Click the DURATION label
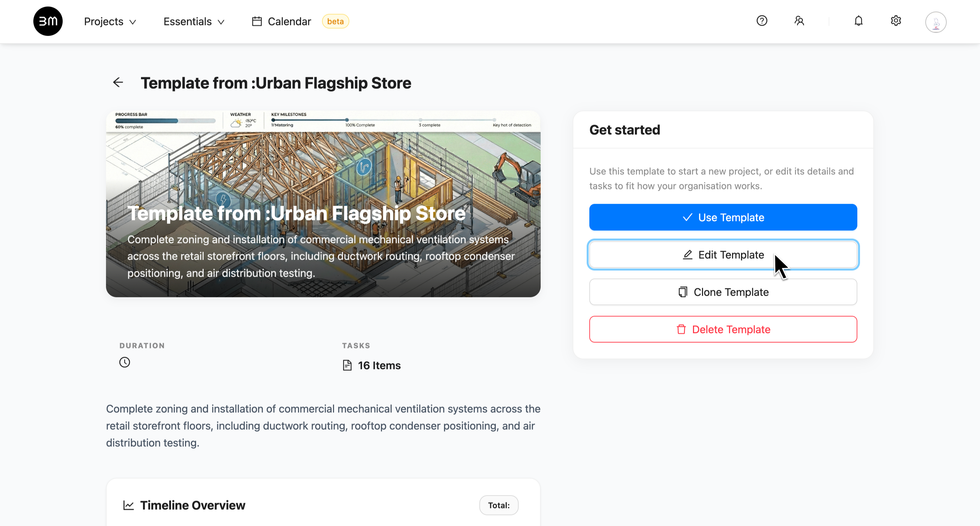 142,345
